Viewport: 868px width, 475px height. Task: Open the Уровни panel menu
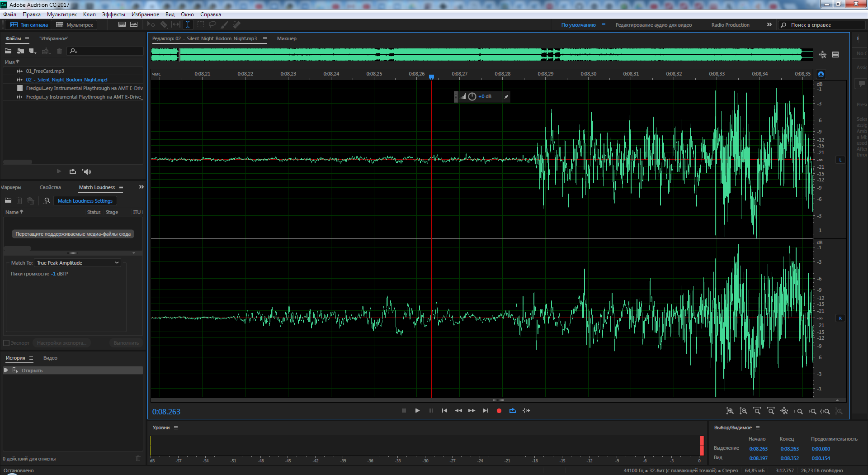176,427
